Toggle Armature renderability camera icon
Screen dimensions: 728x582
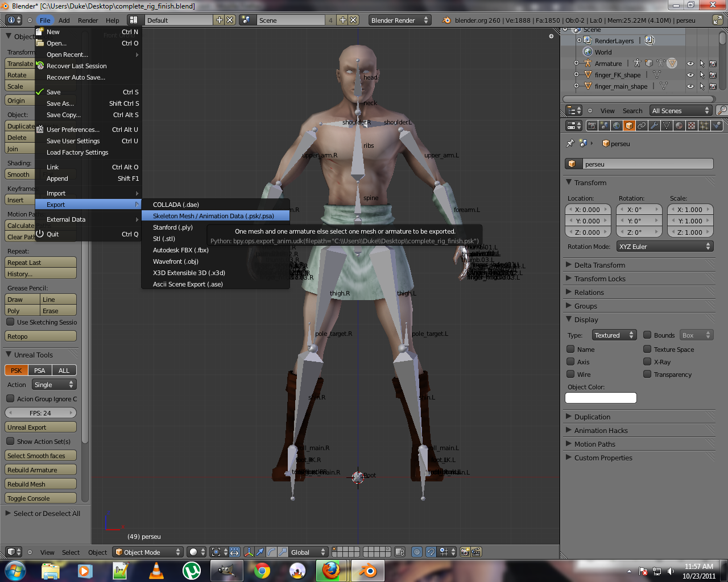coord(713,64)
